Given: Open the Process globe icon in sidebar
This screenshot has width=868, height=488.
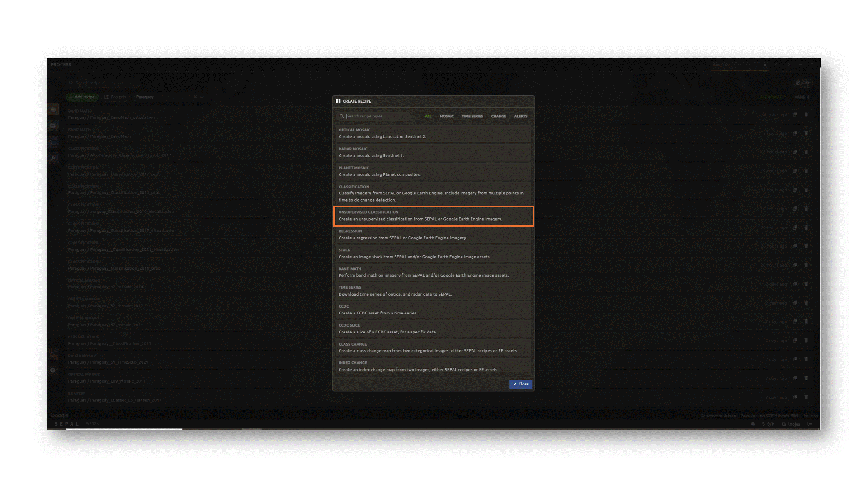Looking at the screenshot, I should 53,109.
